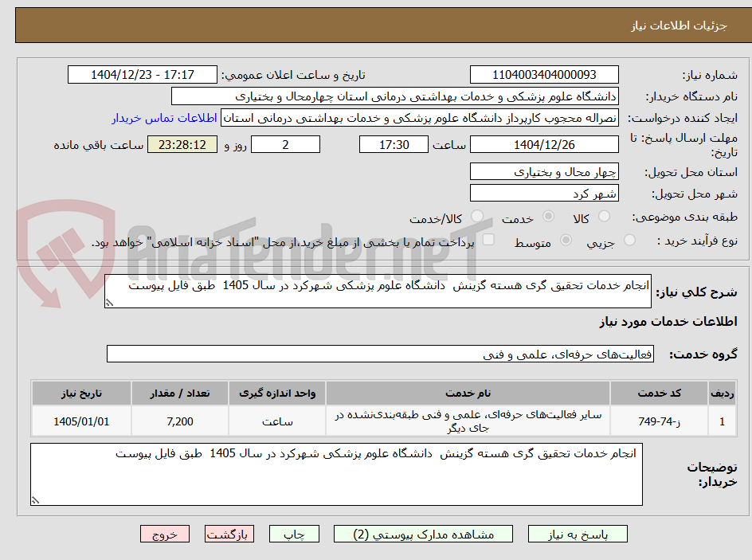
Task: Click the request creator name field
Action: pyautogui.click(x=420, y=118)
